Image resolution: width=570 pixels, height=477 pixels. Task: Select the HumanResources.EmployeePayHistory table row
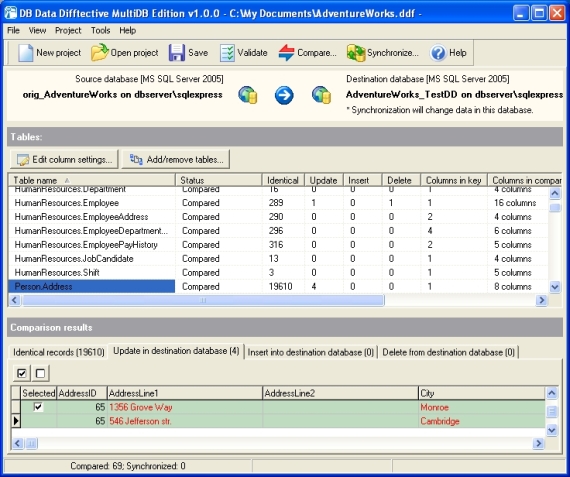point(278,245)
